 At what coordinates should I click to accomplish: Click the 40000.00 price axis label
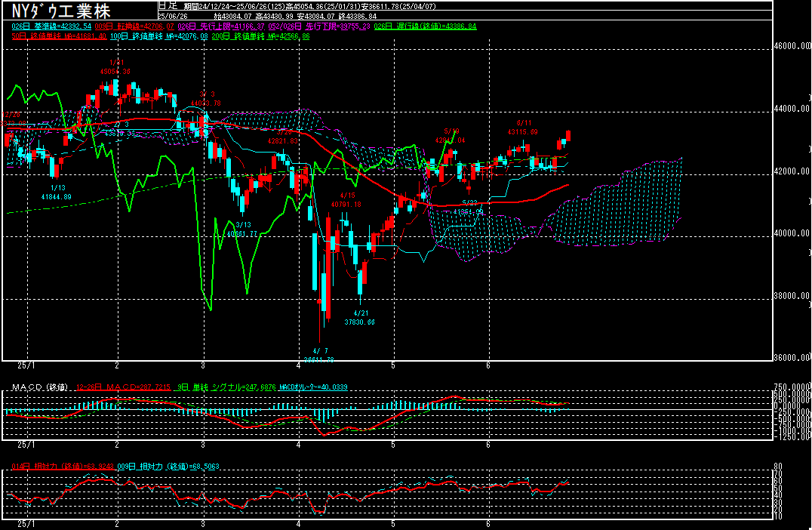coord(792,233)
